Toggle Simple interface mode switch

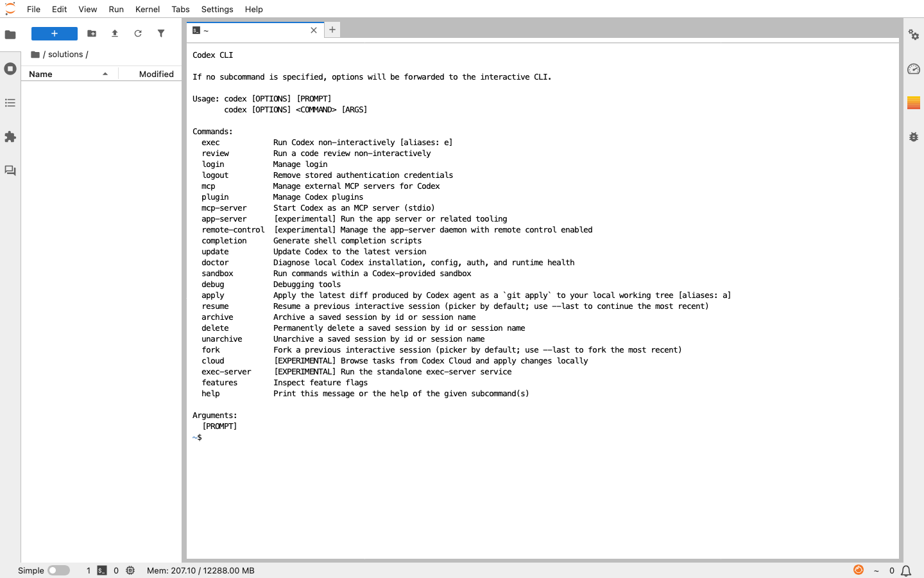tap(58, 570)
